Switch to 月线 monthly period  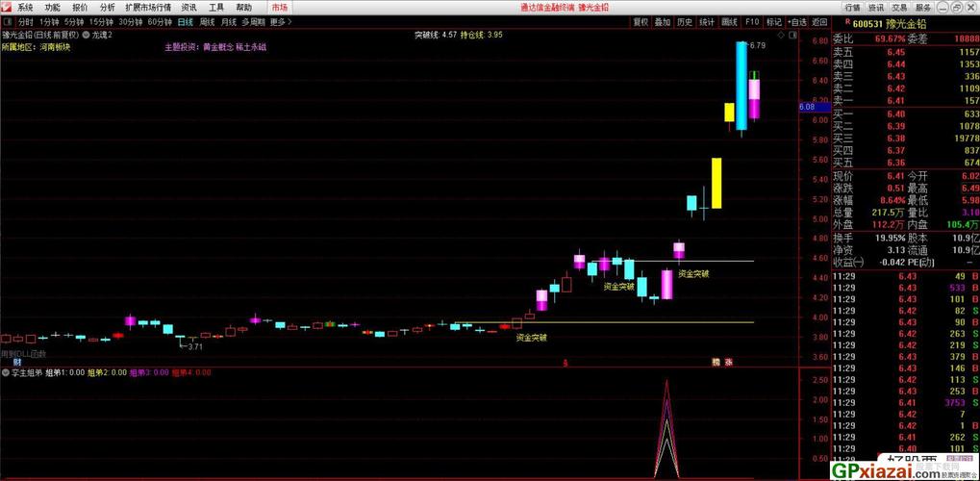(x=229, y=22)
